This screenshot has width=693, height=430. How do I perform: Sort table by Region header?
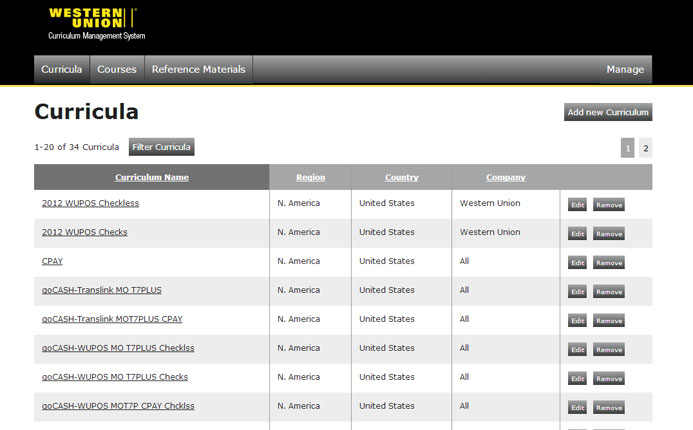(310, 177)
